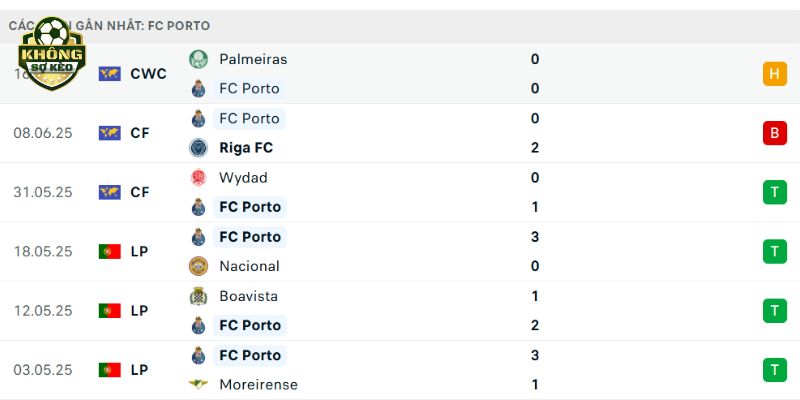This screenshot has height=400, width=800.
Task: Click the orange H draw result badge
Action: click(x=774, y=73)
